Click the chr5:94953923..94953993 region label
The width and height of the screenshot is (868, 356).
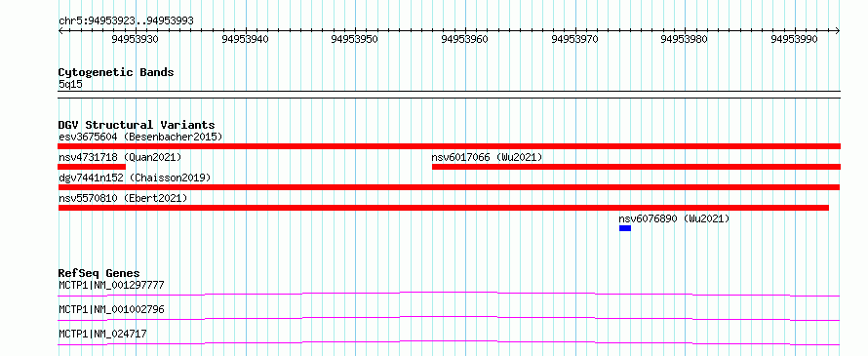(x=126, y=21)
